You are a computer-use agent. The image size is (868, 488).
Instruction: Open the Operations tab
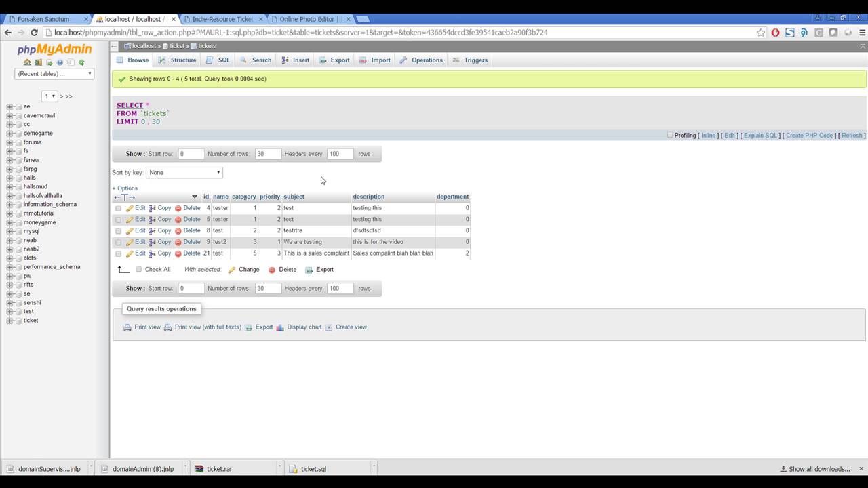pyautogui.click(x=421, y=60)
